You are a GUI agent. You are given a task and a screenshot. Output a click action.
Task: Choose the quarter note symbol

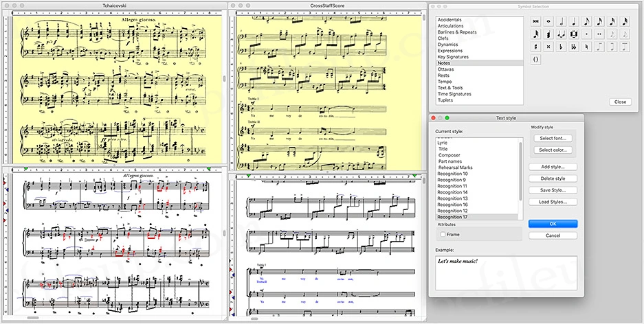tap(574, 21)
